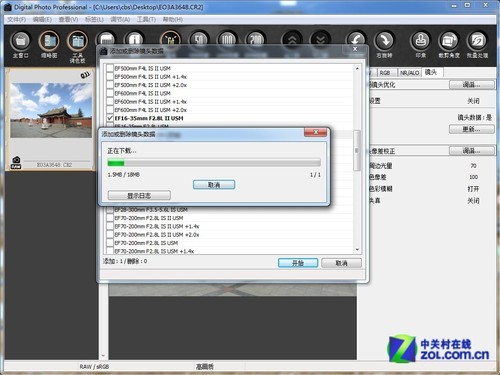This screenshot has width=500, height=375.
Task: Click lens list scroll-up arrow
Action: point(357,68)
